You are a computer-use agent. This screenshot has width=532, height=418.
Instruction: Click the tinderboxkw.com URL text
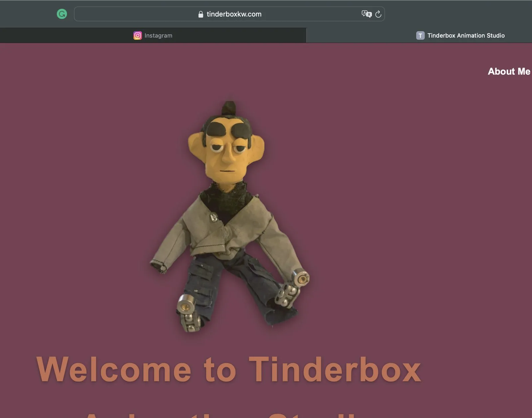tap(234, 14)
